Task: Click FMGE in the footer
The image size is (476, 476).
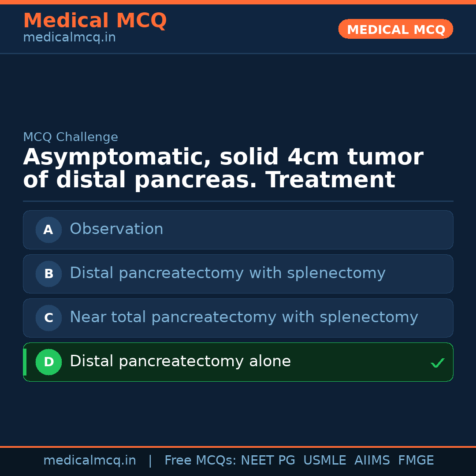Action: pos(416,461)
